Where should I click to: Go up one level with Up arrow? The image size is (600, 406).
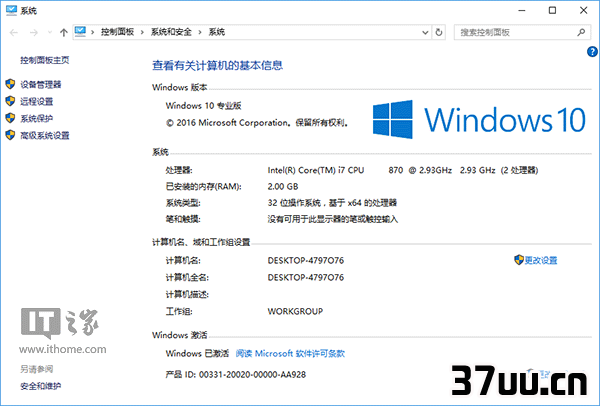pyautogui.click(x=64, y=33)
